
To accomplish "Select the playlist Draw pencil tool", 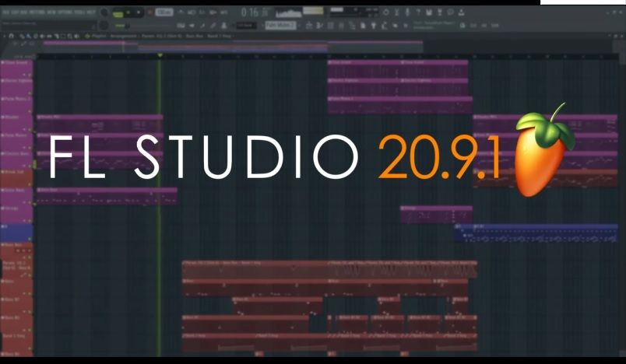I will pos(22,36).
